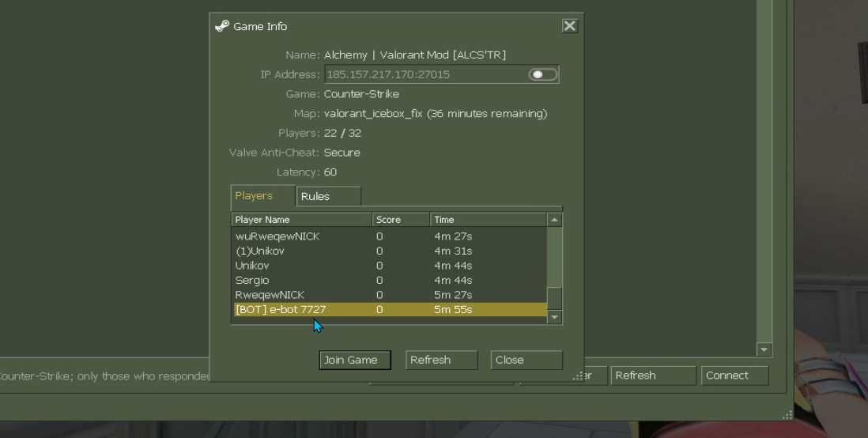
Task: Click the server name Alchemy | Valorant Mod
Action: point(414,55)
